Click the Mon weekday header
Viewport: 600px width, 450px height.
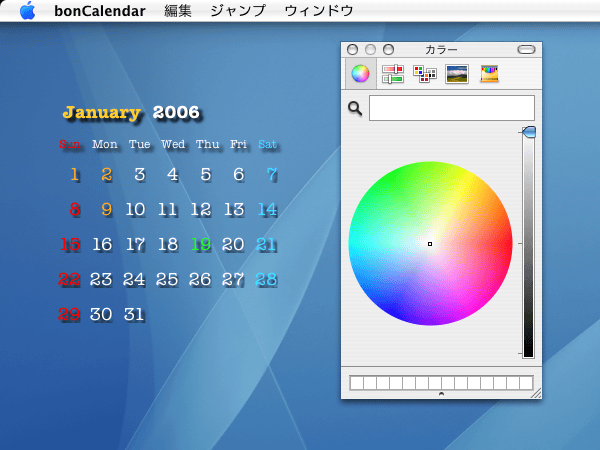pos(105,145)
